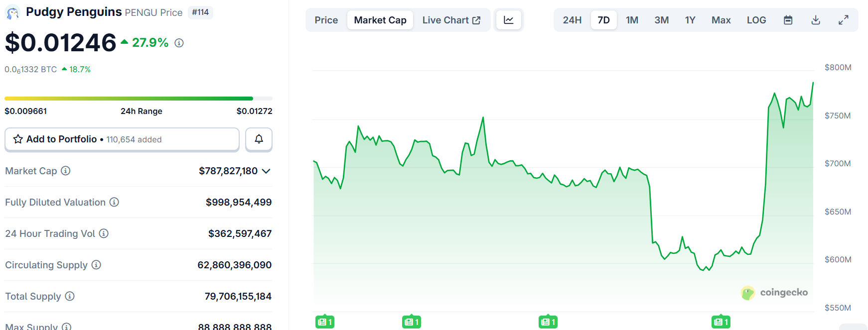868x330 pixels.
Task: Select 1M time range
Action: coord(632,20)
